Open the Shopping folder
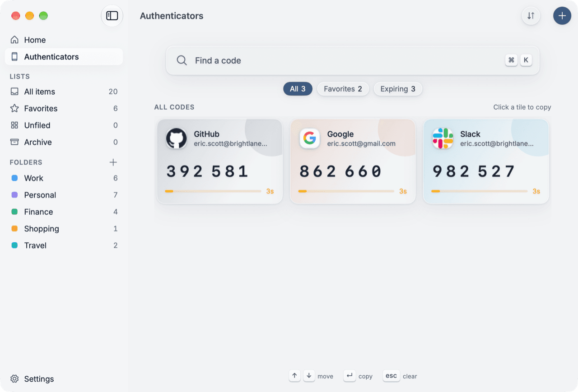The width and height of the screenshot is (578, 392). coord(64,229)
